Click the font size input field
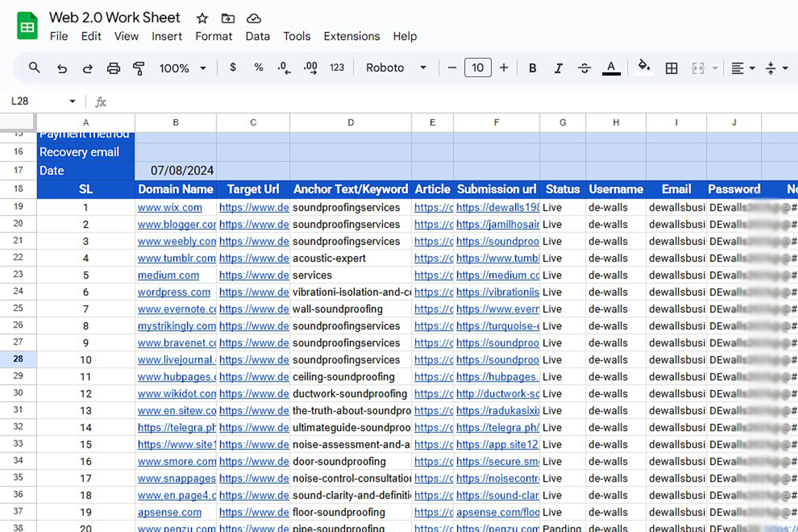Viewport: 798px width, 532px height. point(477,68)
